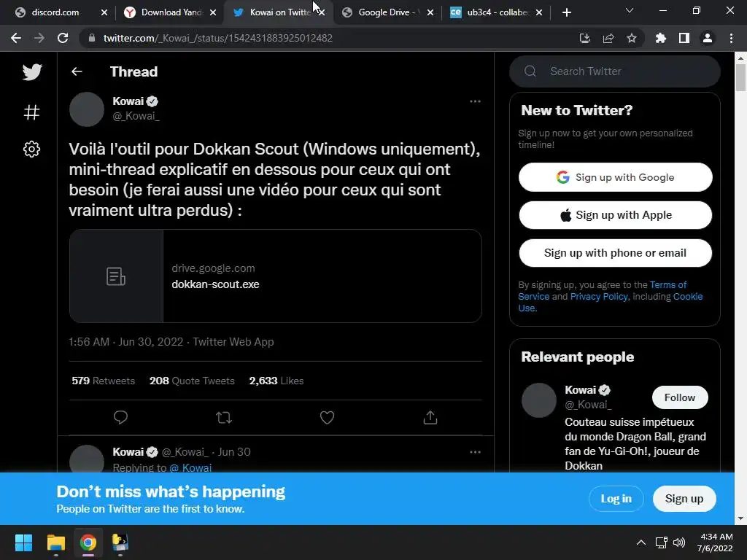747x560 pixels.
Task: Click the @_Kowai_ handle under tweet author
Action: [x=136, y=116]
